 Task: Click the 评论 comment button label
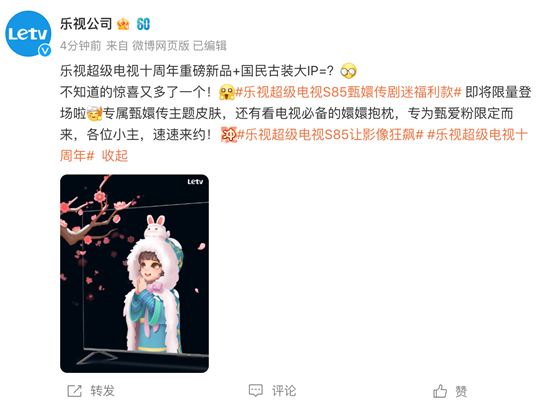pyautogui.click(x=284, y=391)
